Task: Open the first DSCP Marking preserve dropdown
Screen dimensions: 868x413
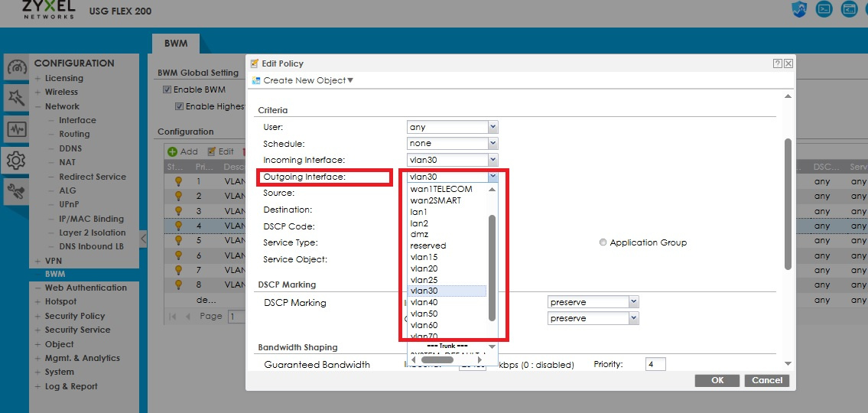Action: (593, 302)
